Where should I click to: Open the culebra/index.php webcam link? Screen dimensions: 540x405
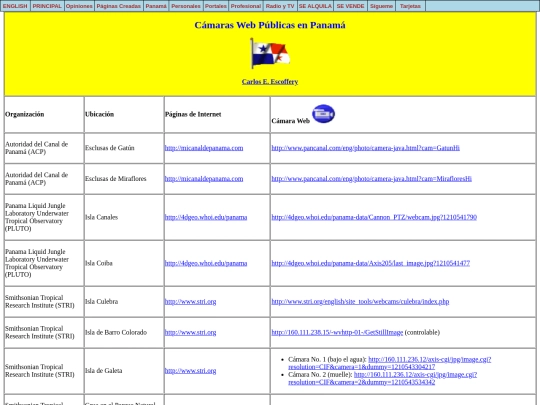click(x=360, y=302)
